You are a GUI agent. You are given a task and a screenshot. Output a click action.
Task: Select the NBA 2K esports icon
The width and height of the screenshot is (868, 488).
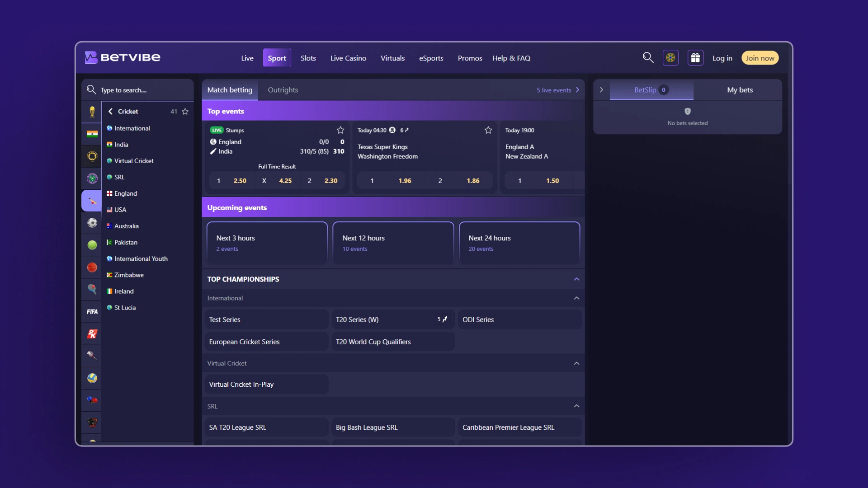point(92,333)
